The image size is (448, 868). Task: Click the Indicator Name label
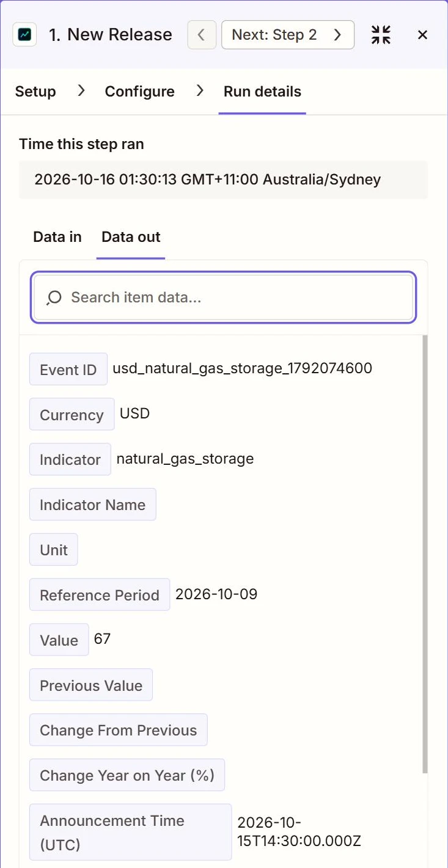click(x=93, y=505)
